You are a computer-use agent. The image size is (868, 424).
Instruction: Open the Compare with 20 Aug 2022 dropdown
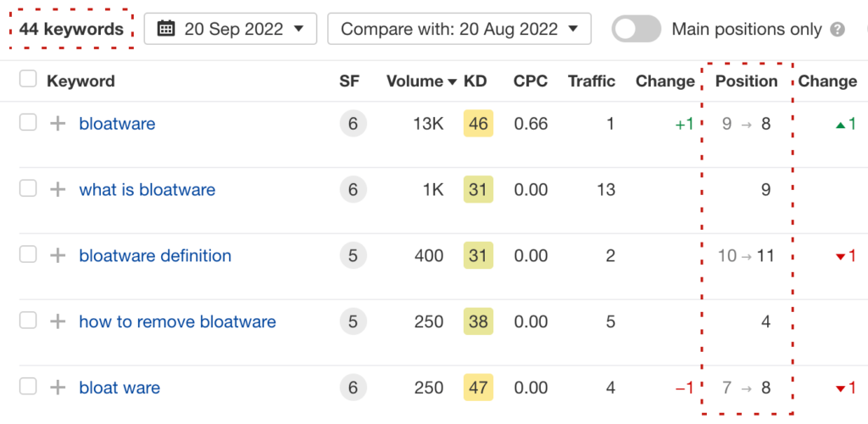pyautogui.click(x=459, y=29)
